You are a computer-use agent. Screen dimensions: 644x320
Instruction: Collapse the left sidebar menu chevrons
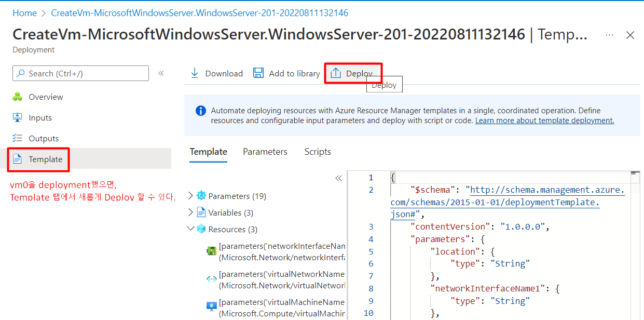coord(161,73)
